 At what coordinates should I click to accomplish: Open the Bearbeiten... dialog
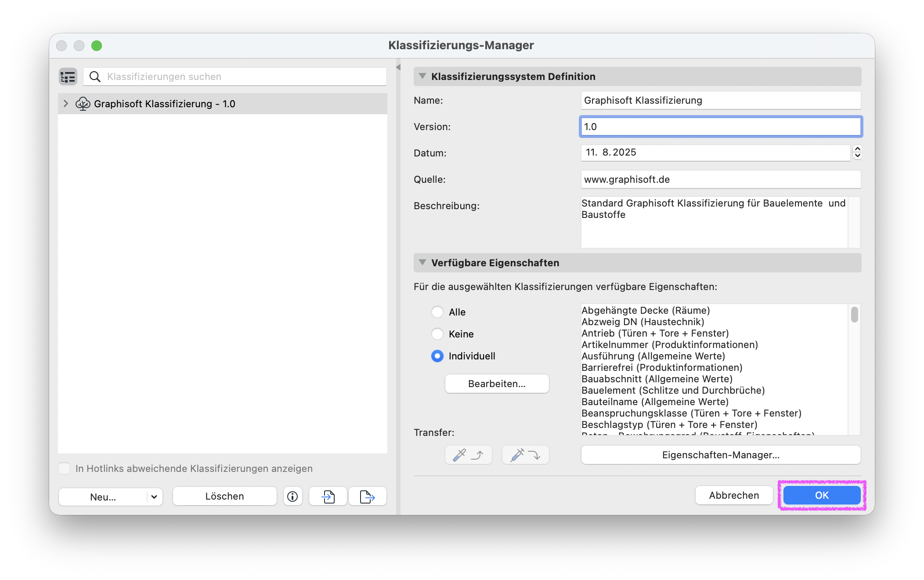[x=497, y=384]
